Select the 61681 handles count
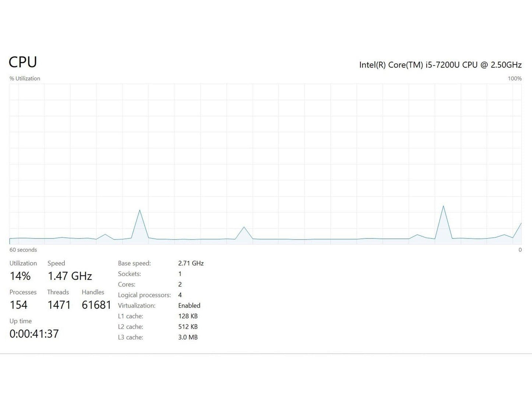 pos(96,305)
